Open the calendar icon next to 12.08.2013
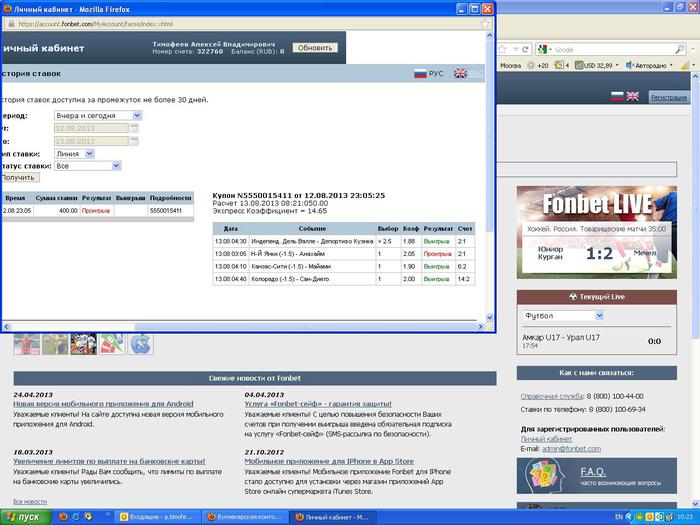This screenshot has width=700, height=525. [x=134, y=128]
